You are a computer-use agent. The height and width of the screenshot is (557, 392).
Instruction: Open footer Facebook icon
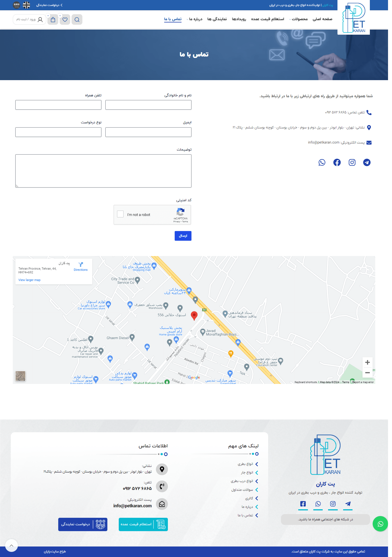click(303, 504)
